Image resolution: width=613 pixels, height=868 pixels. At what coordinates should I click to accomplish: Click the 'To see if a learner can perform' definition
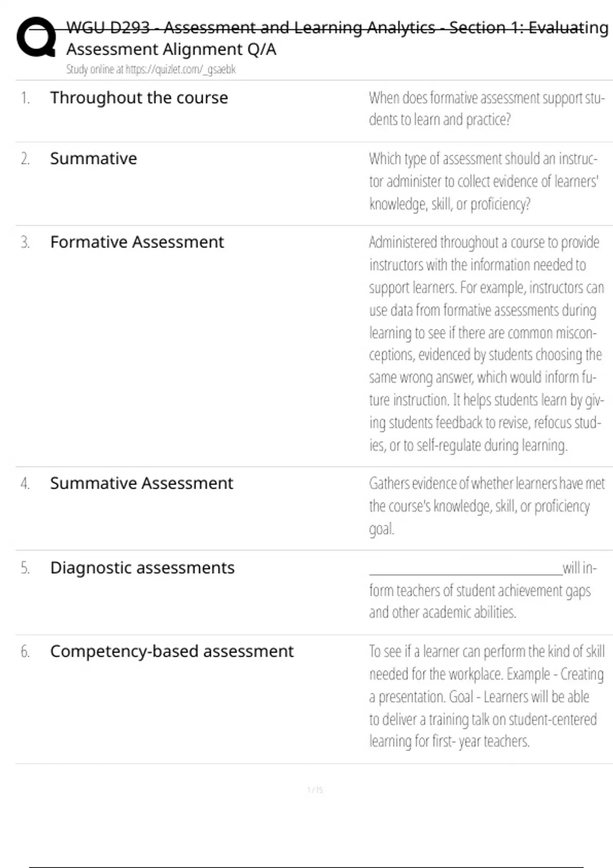[487, 696]
